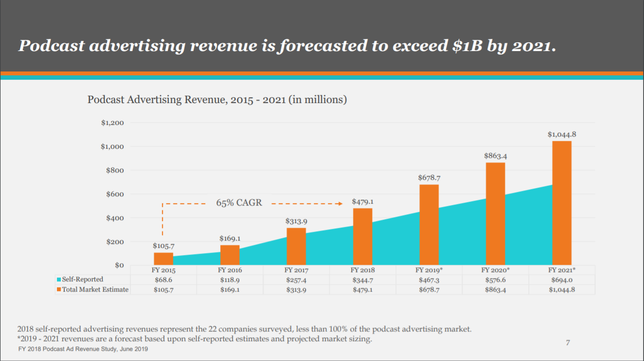Click the teal Self-Reported legend swatch
This screenshot has width=644, height=361.
(59, 280)
